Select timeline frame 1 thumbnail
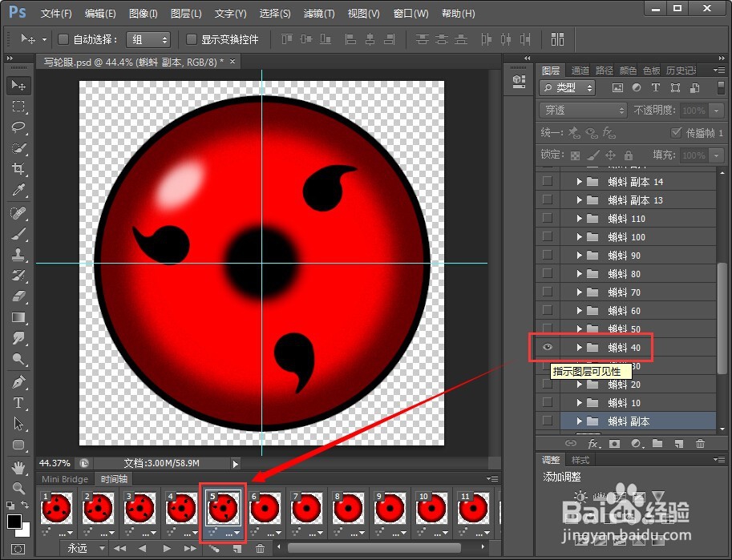Screen dimensions: 732x560 tap(56, 508)
